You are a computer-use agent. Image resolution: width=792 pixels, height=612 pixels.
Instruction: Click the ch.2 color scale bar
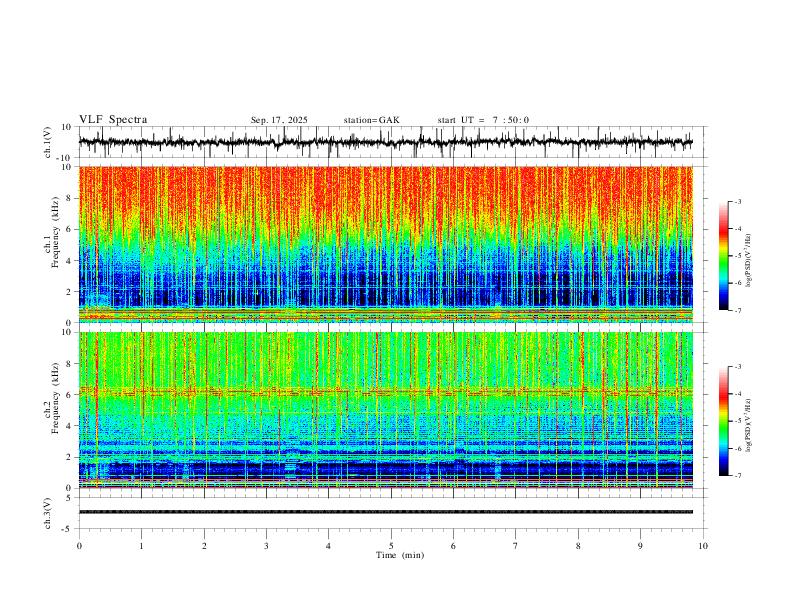[x=723, y=421]
